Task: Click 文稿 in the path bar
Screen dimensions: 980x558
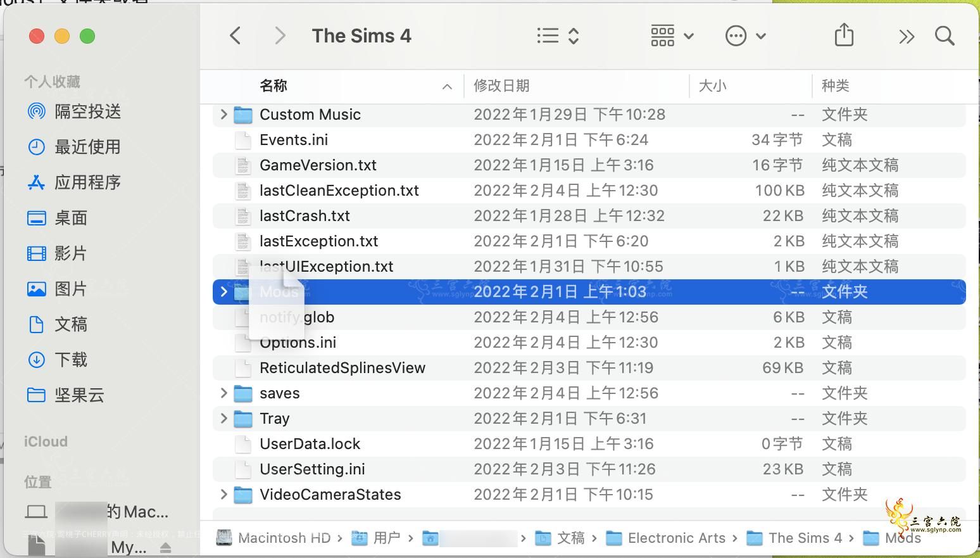Action: tap(560, 538)
